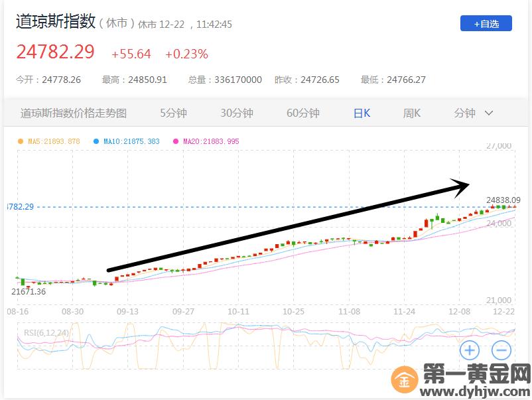Image resolution: width=532 pixels, height=400 pixels.
Task: Click the zoom out minus icon
Action: (501, 350)
